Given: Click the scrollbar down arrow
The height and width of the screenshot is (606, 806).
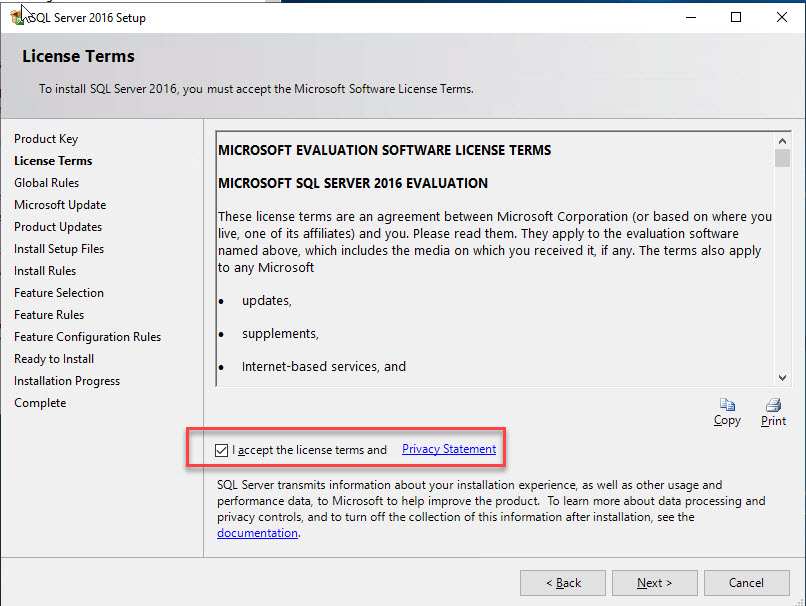Looking at the screenshot, I should click(783, 377).
